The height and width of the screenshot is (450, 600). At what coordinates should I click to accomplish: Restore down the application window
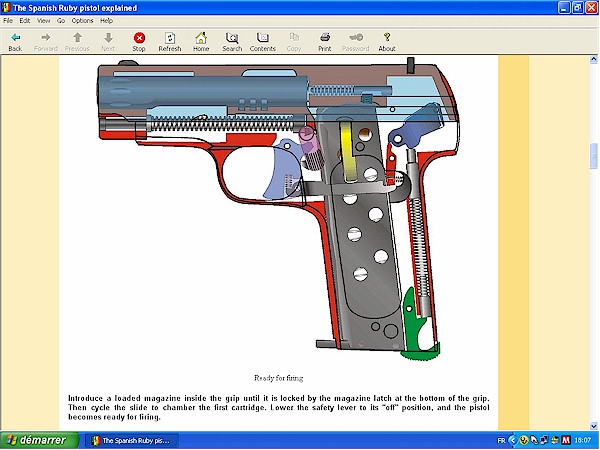pos(577,8)
